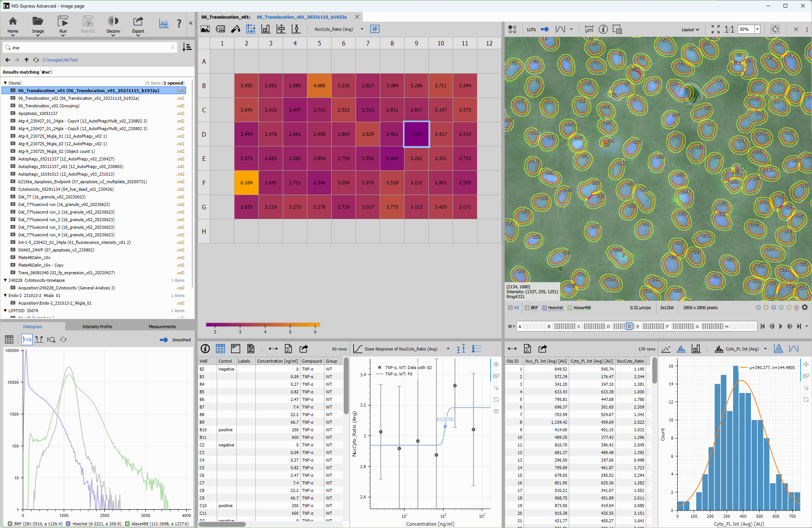Switch to the Measurements tab
This screenshot has width=812, height=528.
(x=162, y=327)
